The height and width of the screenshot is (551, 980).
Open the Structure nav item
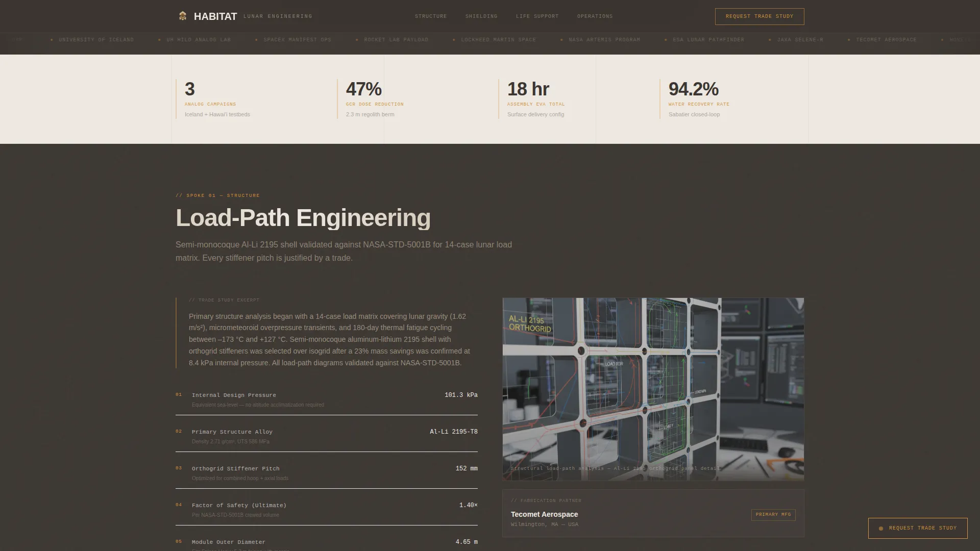(431, 16)
